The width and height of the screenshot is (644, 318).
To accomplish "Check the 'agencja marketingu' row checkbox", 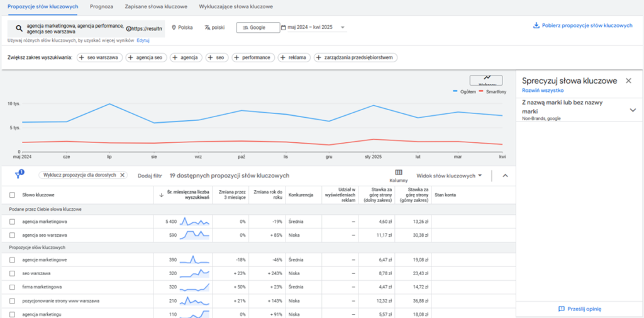I will pos(12,314).
